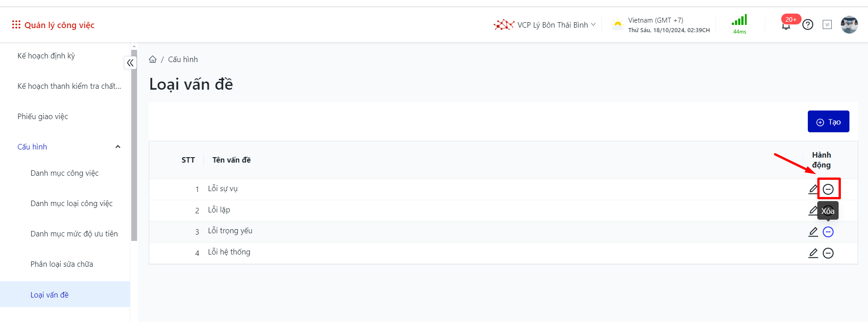Edit the Lỗi hệ thống entry
The width and height of the screenshot is (868, 322).
tap(813, 253)
